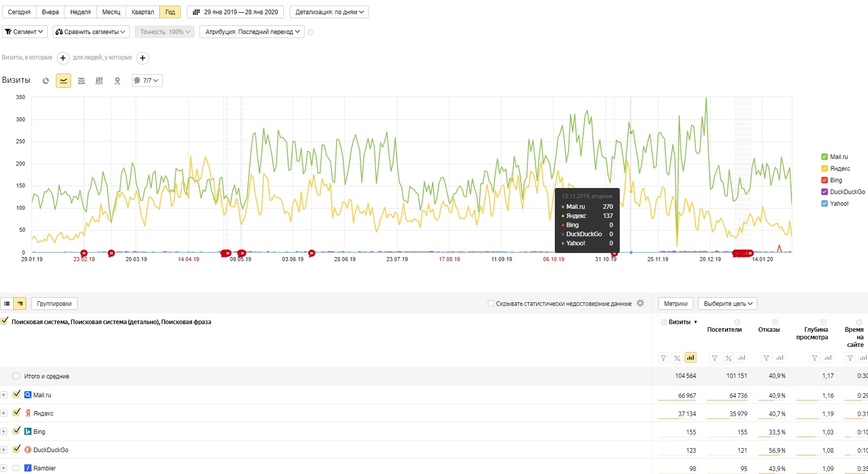Select the Квартал period tab
This screenshot has height=474, width=868.
tap(143, 12)
